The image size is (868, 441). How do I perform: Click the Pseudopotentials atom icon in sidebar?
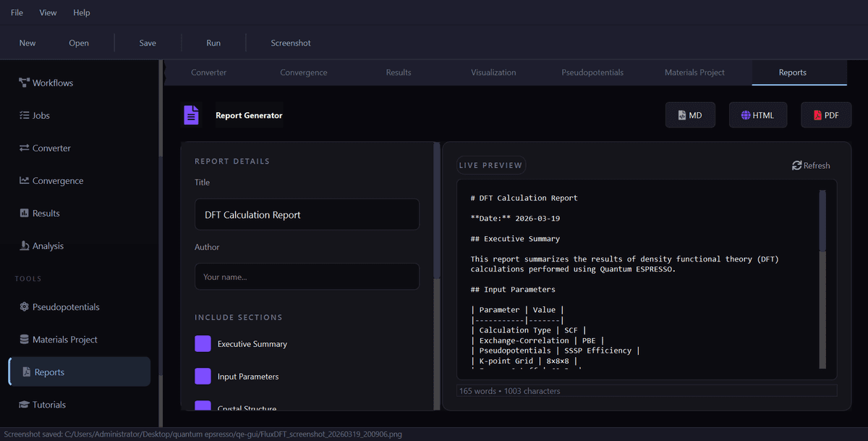point(24,307)
